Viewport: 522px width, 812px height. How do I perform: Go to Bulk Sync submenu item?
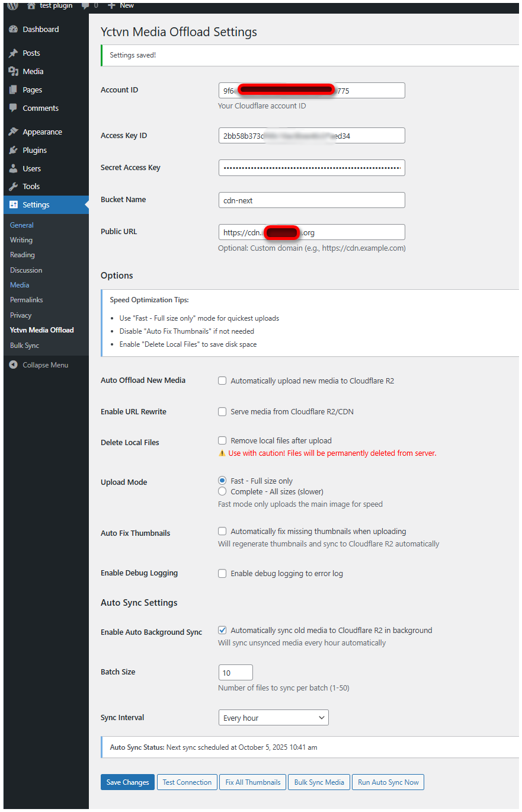pyautogui.click(x=25, y=346)
